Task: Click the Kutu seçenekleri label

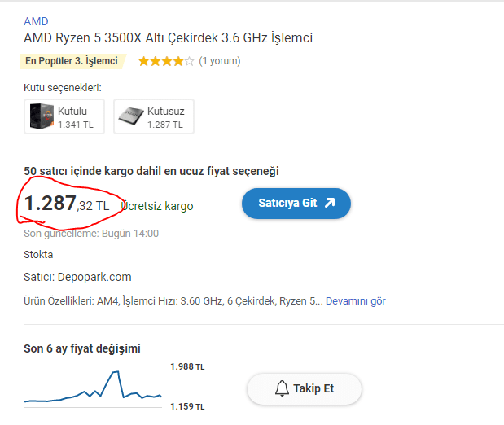Action: point(63,88)
